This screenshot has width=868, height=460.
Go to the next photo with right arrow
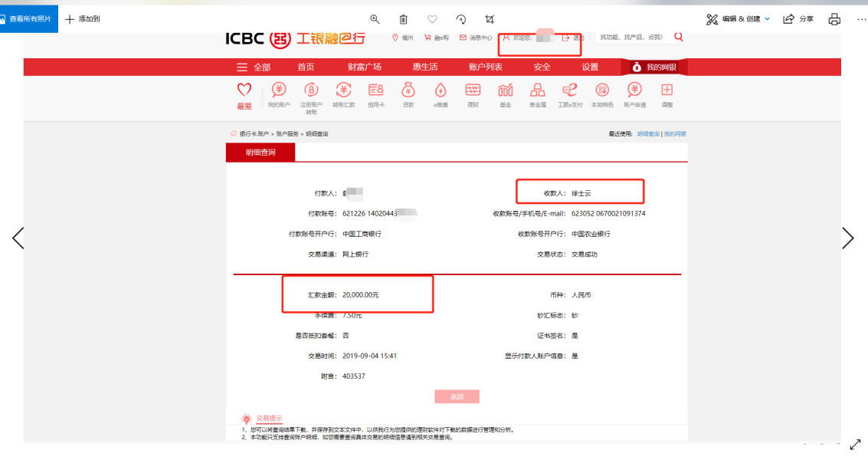tap(848, 238)
